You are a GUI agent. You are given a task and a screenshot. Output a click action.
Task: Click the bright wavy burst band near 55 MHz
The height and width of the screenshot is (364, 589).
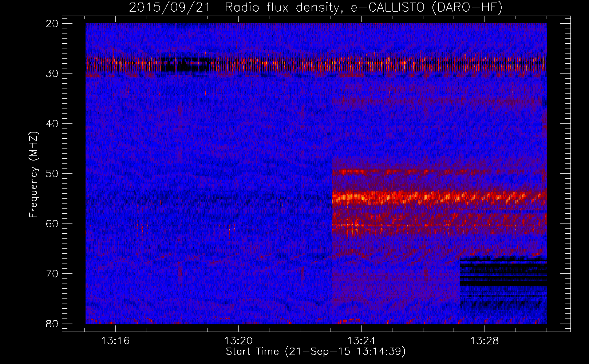(439, 198)
